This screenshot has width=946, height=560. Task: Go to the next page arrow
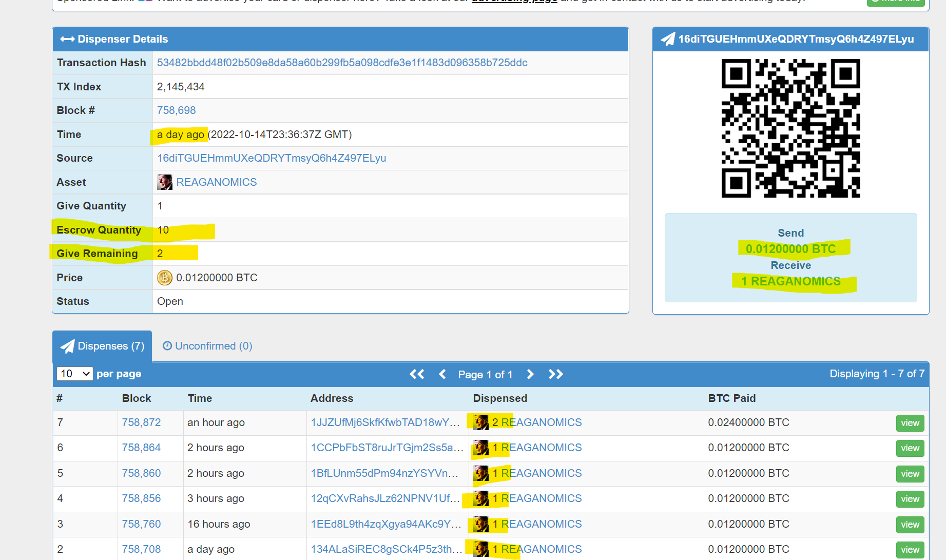coord(530,374)
